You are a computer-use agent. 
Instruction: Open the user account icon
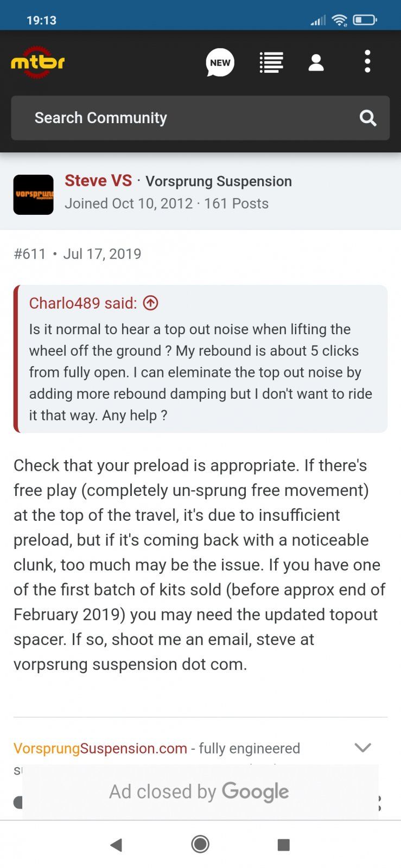pos(316,62)
